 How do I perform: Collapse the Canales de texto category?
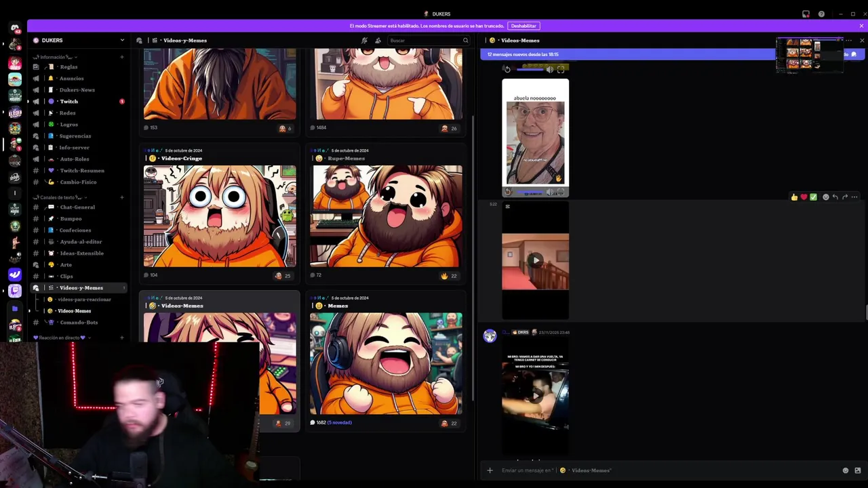(x=60, y=197)
